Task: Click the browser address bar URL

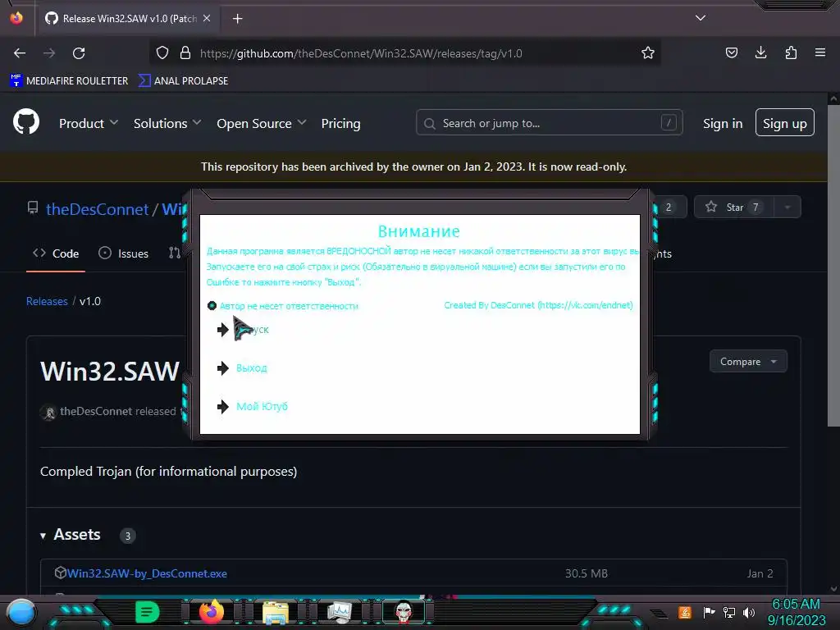Action: 361,53
